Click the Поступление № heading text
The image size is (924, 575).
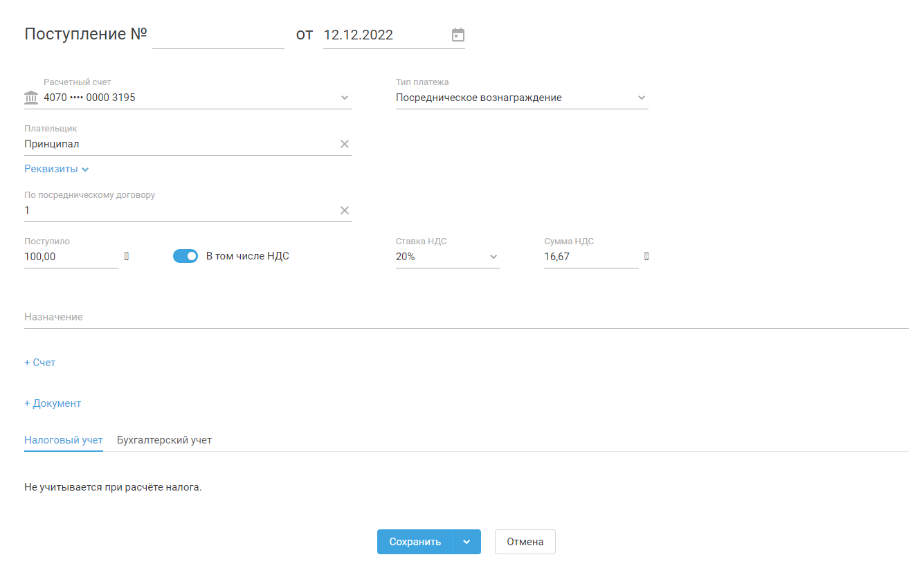[86, 34]
